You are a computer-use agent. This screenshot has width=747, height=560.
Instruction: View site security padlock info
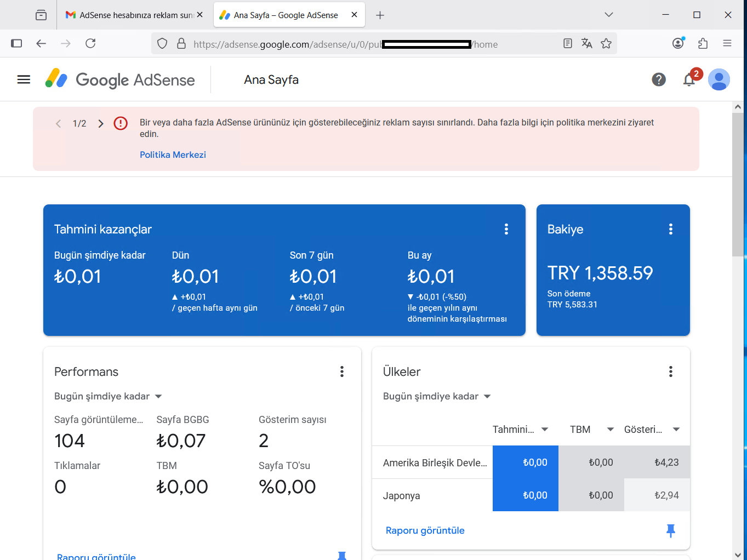(181, 43)
